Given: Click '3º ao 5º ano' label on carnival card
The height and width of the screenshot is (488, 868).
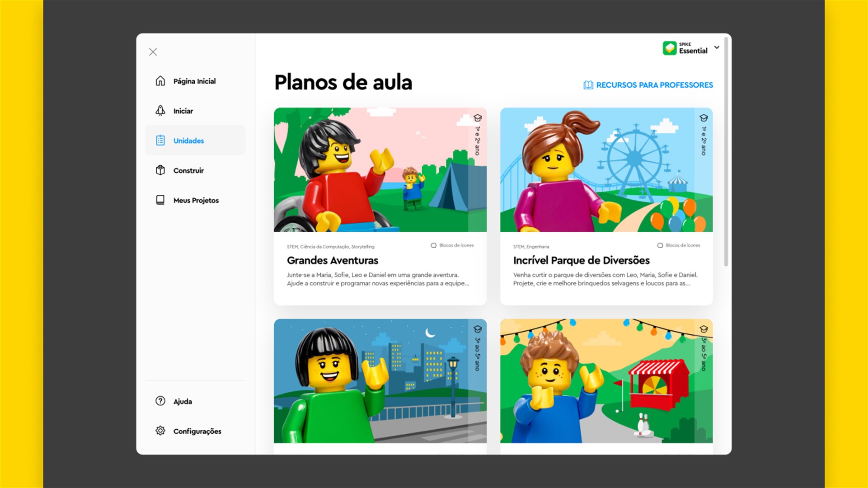Looking at the screenshot, I should coord(704,354).
